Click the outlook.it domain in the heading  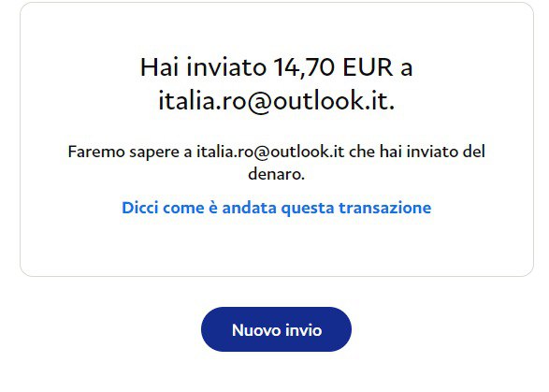point(331,101)
